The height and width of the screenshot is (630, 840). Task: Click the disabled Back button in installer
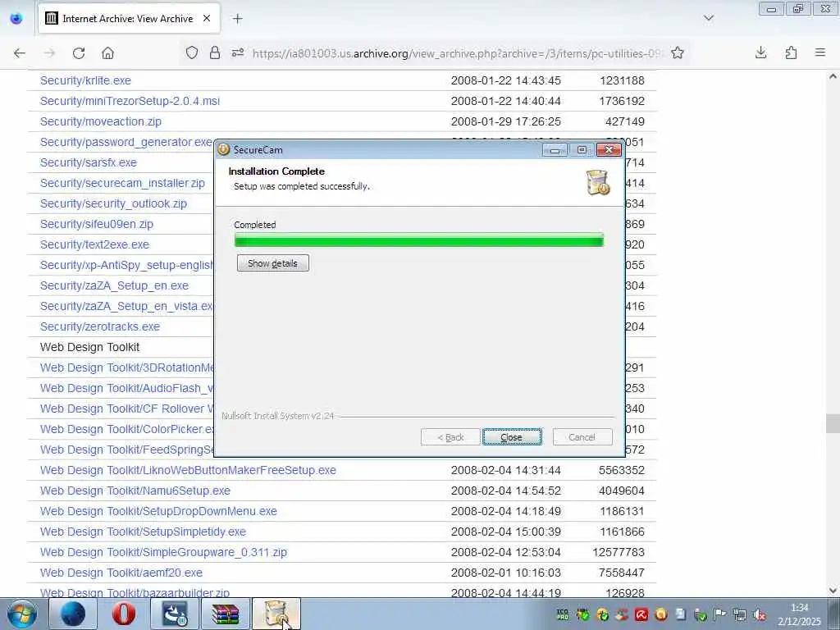[x=450, y=437]
